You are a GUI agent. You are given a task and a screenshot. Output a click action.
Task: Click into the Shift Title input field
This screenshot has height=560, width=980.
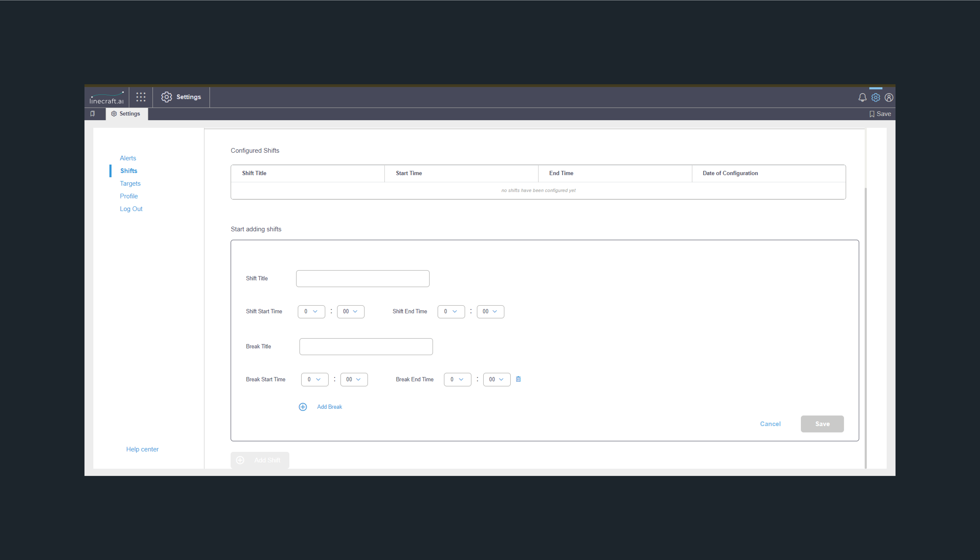362,278
